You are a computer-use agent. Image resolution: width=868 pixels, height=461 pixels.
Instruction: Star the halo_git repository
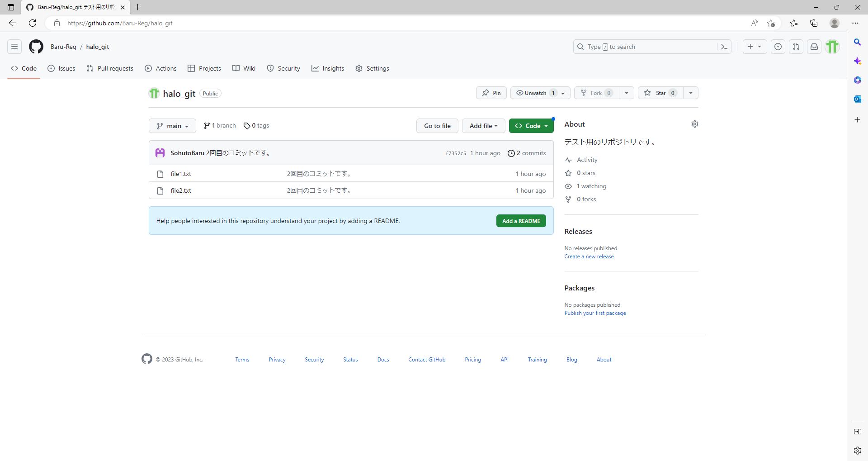pos(660,93)
